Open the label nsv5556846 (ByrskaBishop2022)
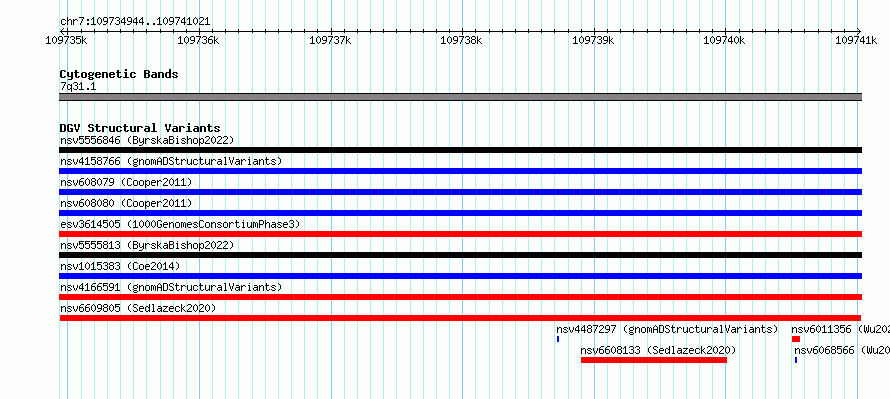This screenshot has width=890, height=399. coord(147,140)
